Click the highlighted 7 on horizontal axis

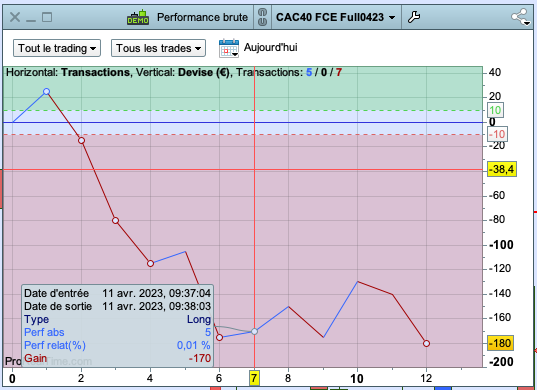pyautogui.click(x=254, y=378)
